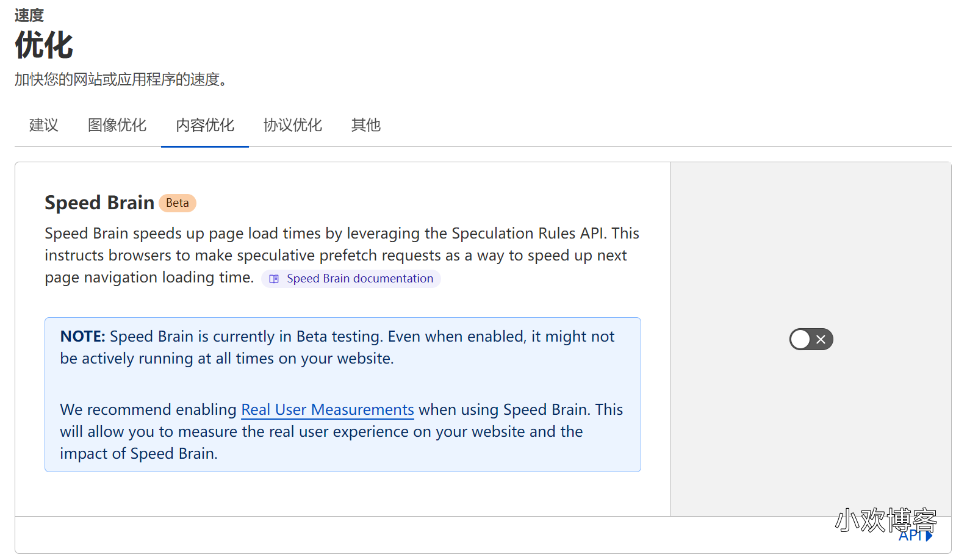Click the NOTE: label in the info box
956x560 pixels.
click(x=83, y=336)
